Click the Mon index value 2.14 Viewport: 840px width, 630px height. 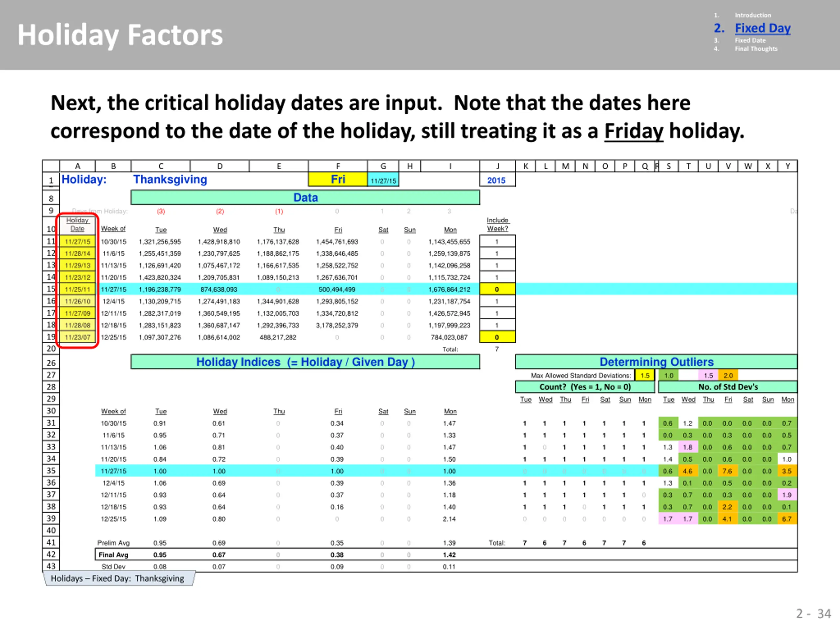pos(449,519)
